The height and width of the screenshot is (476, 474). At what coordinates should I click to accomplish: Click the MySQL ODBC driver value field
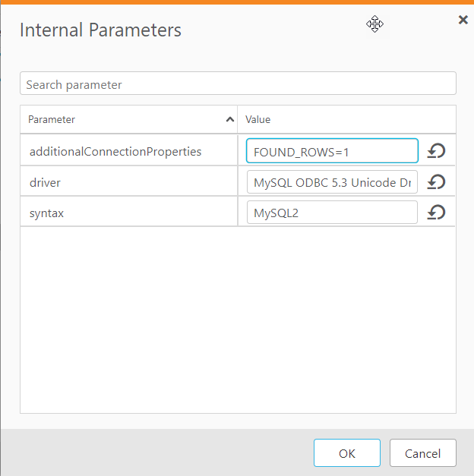332,181
